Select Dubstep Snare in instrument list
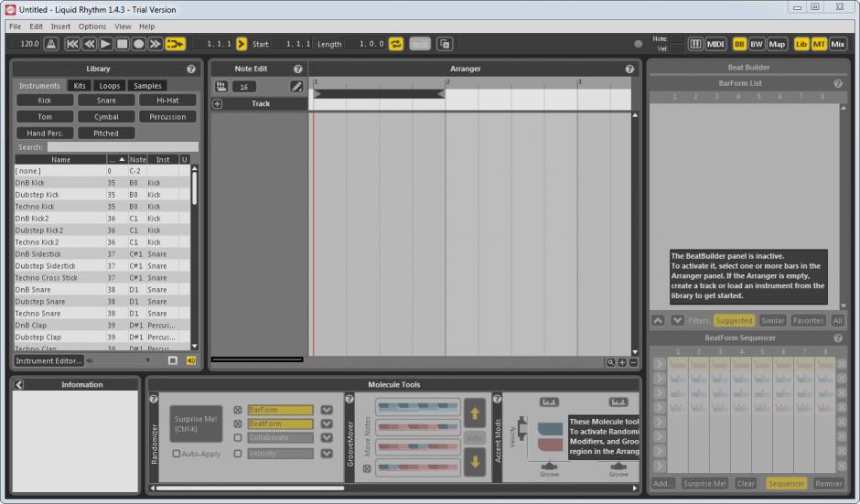The width and height of the screenshot is (860, 504). tap(102, 302)
